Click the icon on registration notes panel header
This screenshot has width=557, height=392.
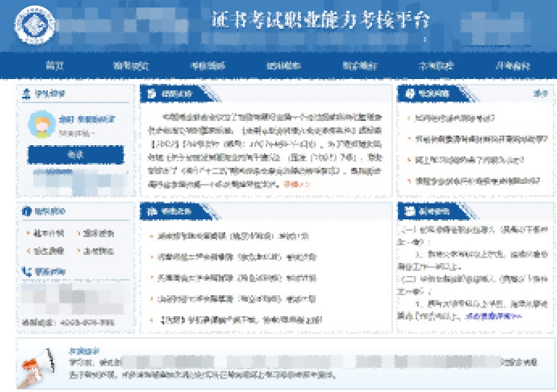click(410, 212)
